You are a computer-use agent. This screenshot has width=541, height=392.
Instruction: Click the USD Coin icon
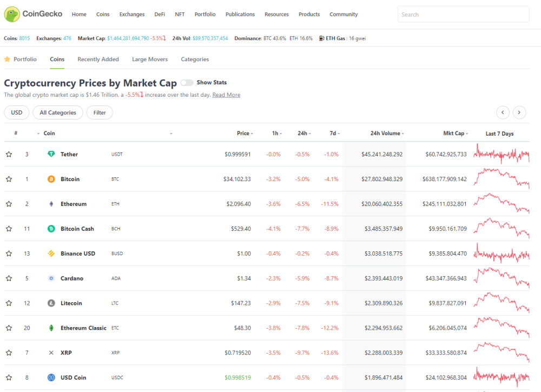tap(51, 377)
